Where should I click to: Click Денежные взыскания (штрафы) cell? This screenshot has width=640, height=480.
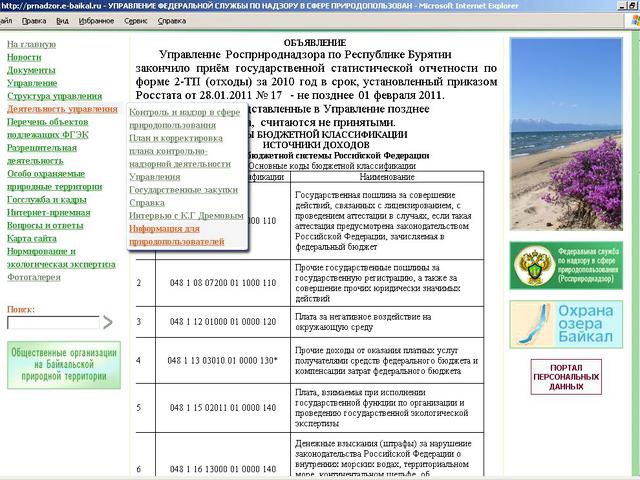(x=387, y=456)
